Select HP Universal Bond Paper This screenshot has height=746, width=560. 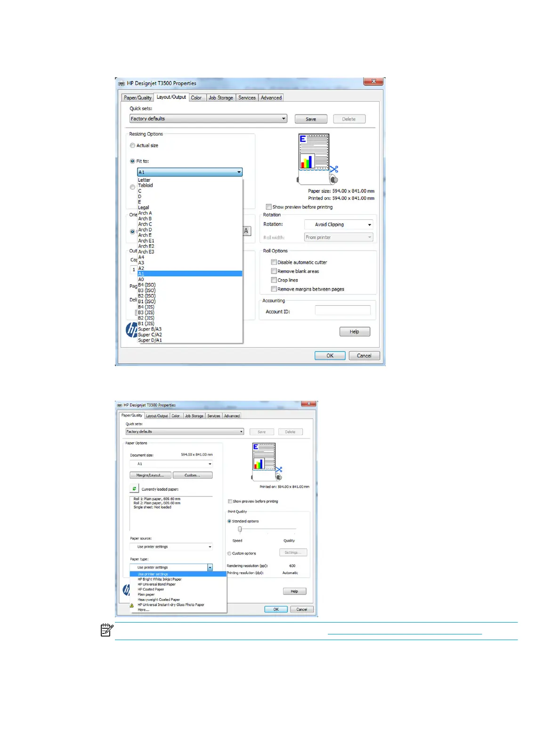coord(178,584)
